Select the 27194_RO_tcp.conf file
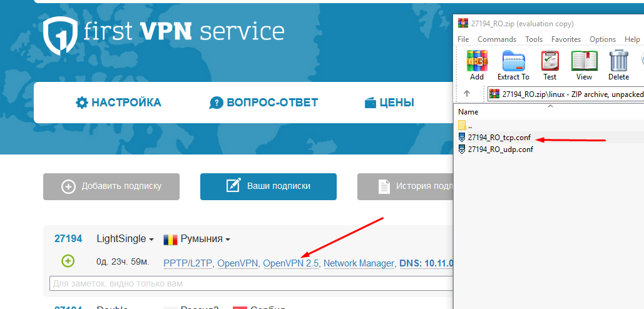Viewport: 644px width, 309px height. point(499,137)
